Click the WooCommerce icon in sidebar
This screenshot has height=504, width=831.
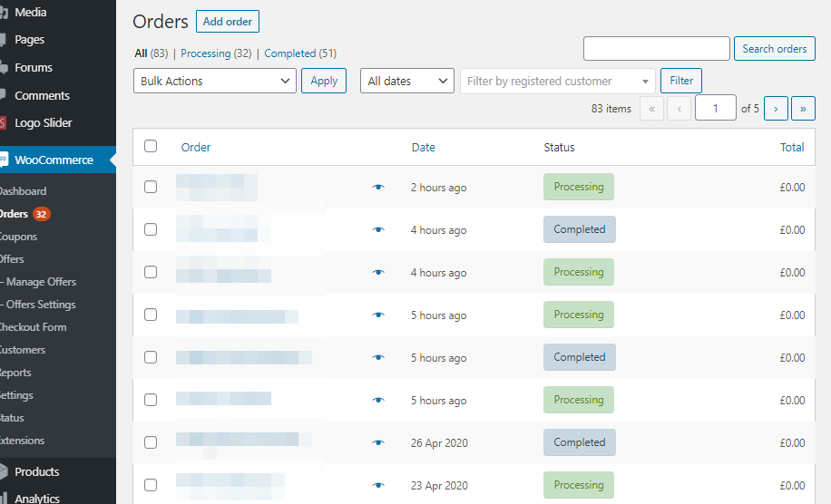(4, 160)
